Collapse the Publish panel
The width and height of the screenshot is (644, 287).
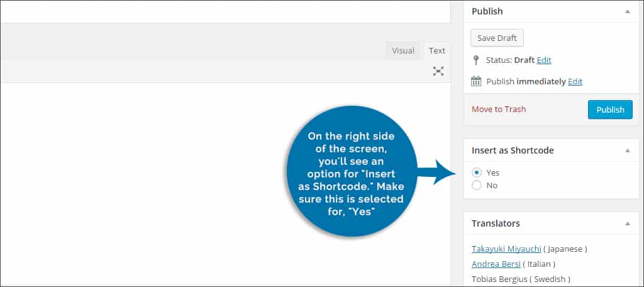(x=627, y=11)
